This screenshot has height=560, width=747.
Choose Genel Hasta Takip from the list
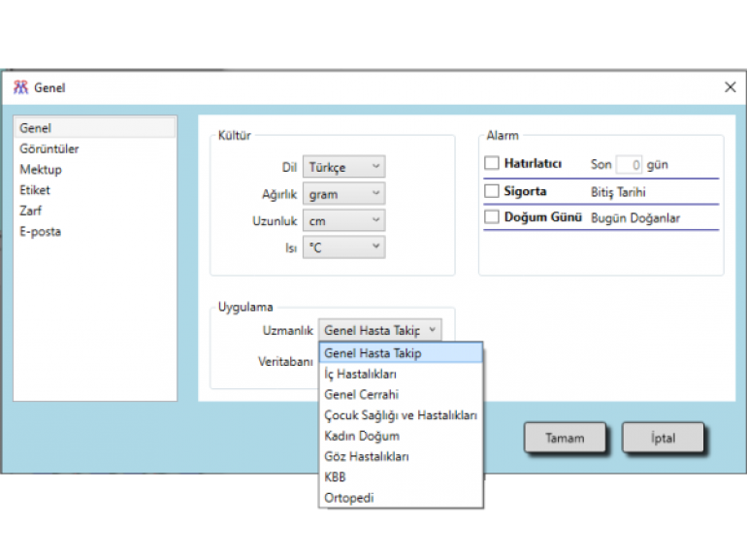pyautogui.click(x=401, y=353)
